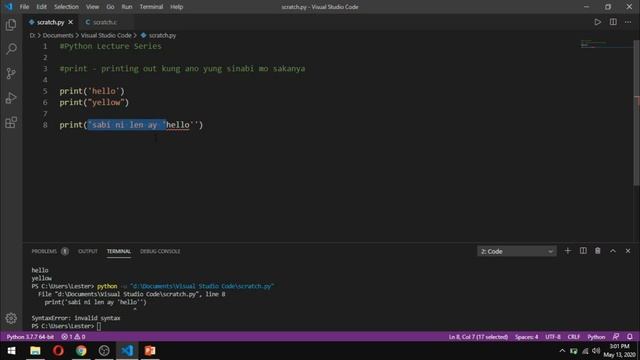Open Windows Start menu
Image resolution: width=640 pixels, height=360 pixels.
(11, 351)
